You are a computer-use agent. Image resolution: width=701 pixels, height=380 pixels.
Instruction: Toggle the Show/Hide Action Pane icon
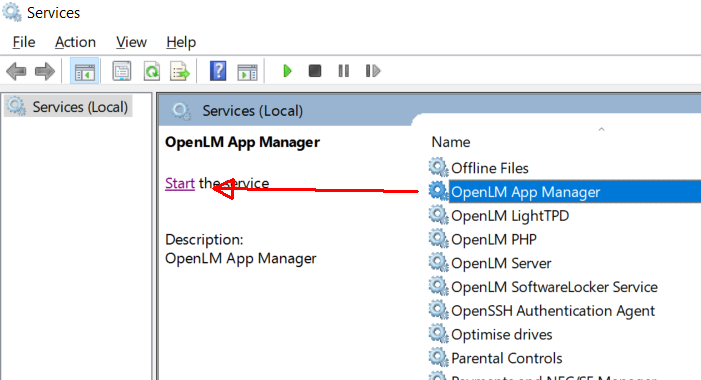(247, 71)
